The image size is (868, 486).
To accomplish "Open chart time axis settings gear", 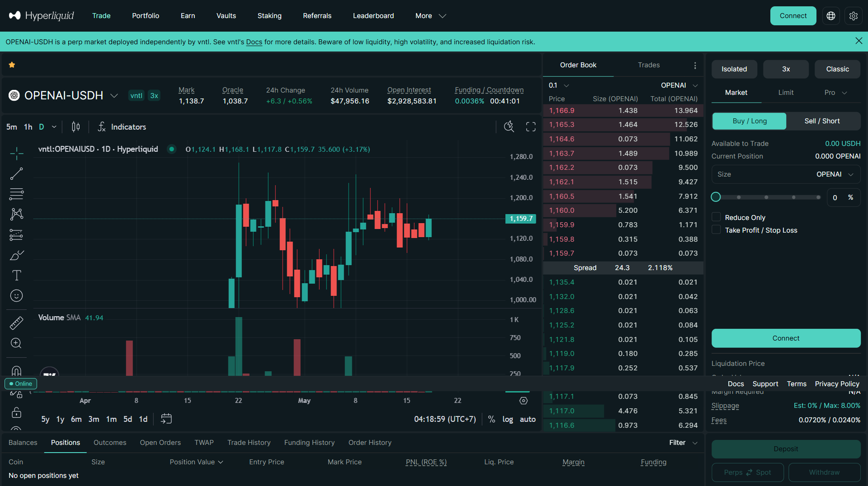I will (x=524, y=401).
